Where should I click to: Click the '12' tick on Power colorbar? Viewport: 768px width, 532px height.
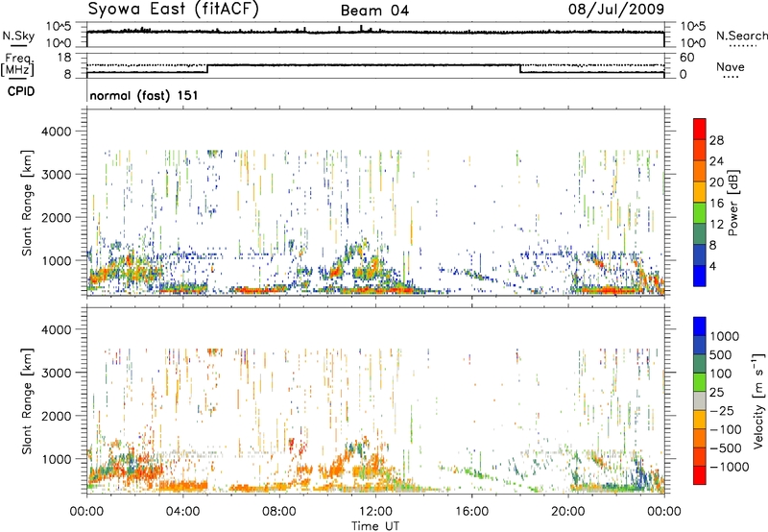716,225
